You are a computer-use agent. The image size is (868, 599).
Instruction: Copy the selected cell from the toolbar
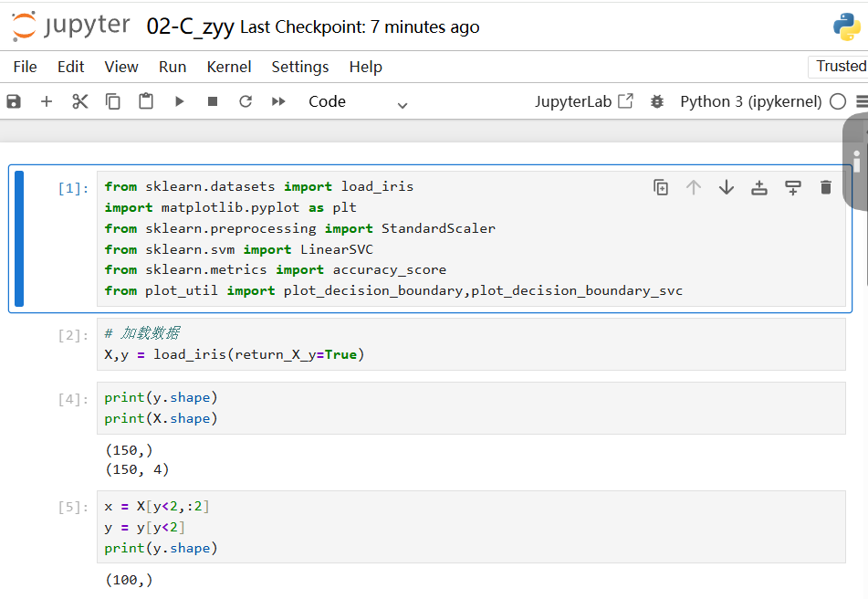tap(113, 101)
